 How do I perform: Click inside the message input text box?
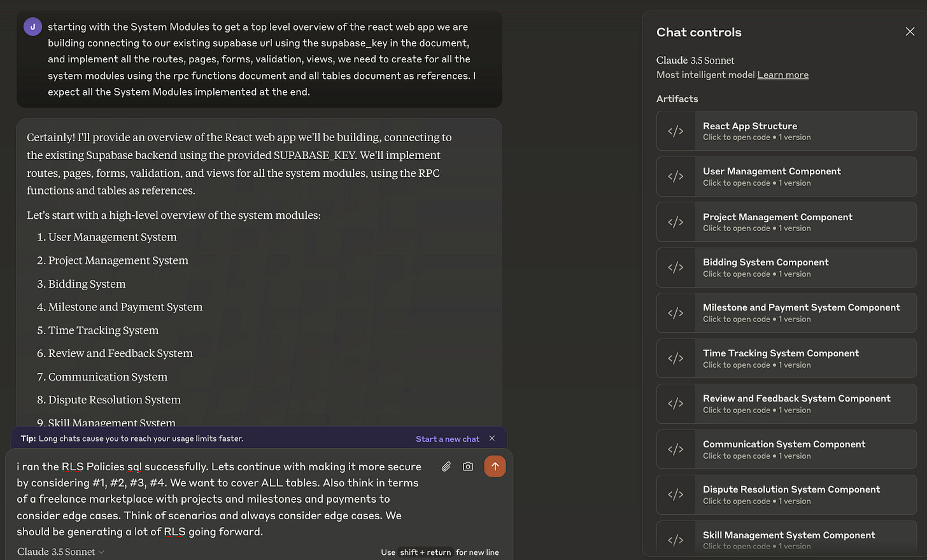click(220, 499)
